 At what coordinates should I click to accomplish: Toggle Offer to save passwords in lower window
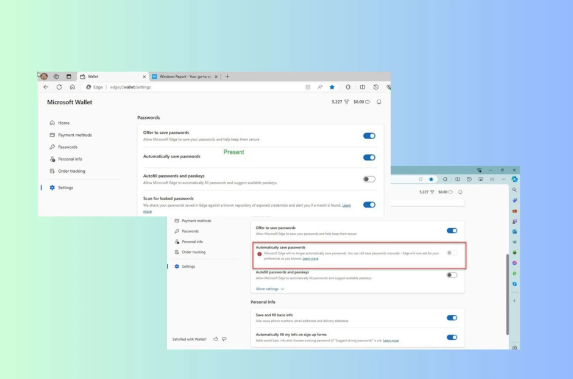(452, 231)
